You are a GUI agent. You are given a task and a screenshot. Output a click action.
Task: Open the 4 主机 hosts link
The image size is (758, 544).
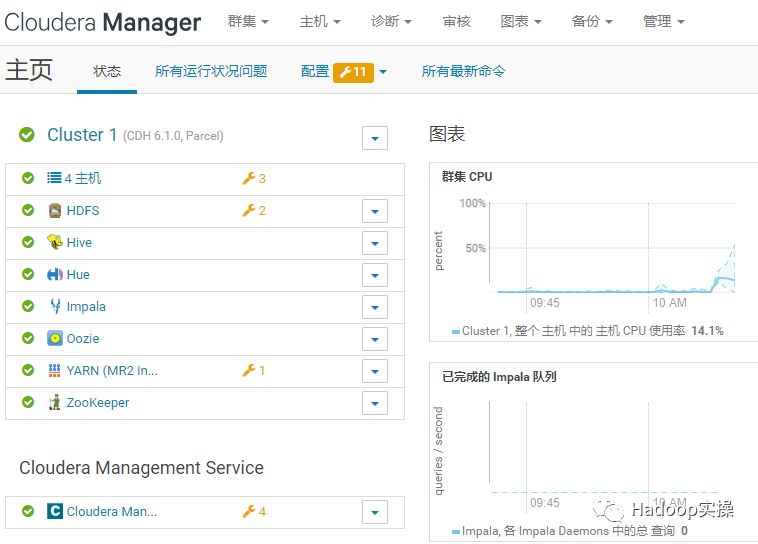click(x=83, y=178)
